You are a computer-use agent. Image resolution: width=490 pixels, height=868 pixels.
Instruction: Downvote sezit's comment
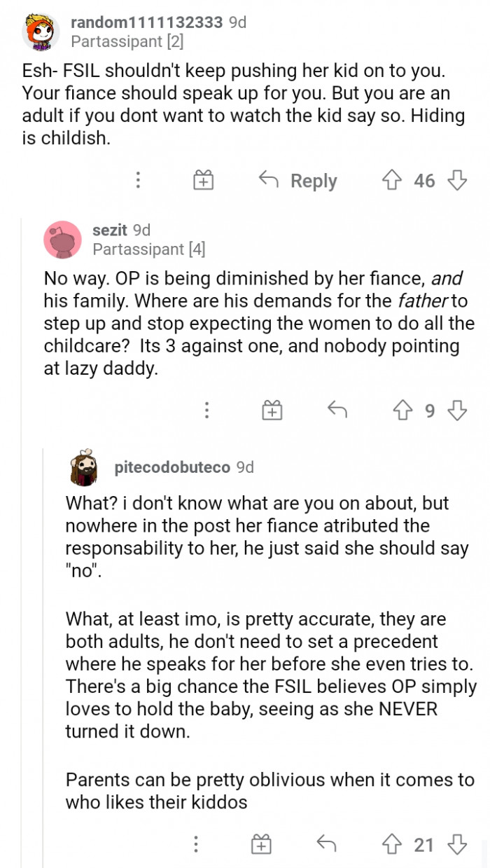(x=457, y=410)
